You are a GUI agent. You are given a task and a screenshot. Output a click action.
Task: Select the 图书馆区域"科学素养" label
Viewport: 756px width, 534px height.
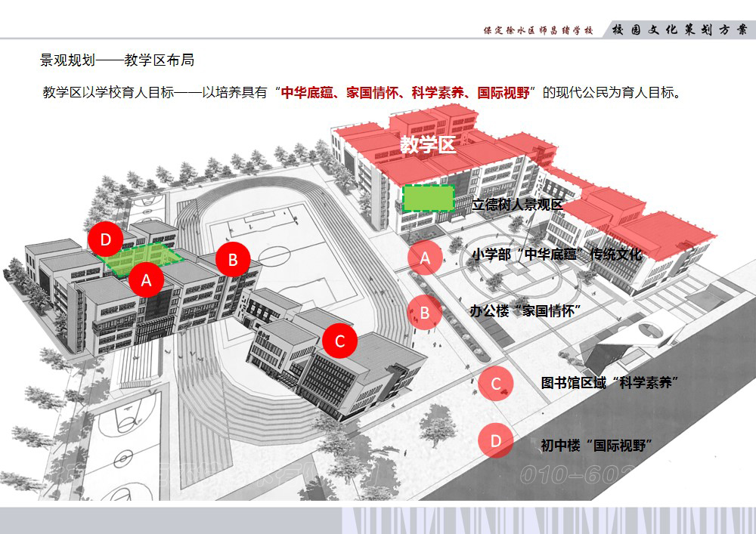608,383
